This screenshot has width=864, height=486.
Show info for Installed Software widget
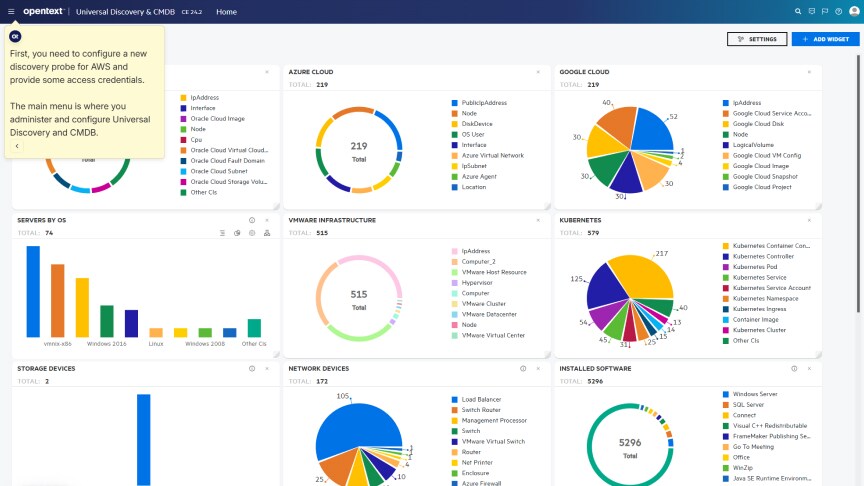(794, 369)
